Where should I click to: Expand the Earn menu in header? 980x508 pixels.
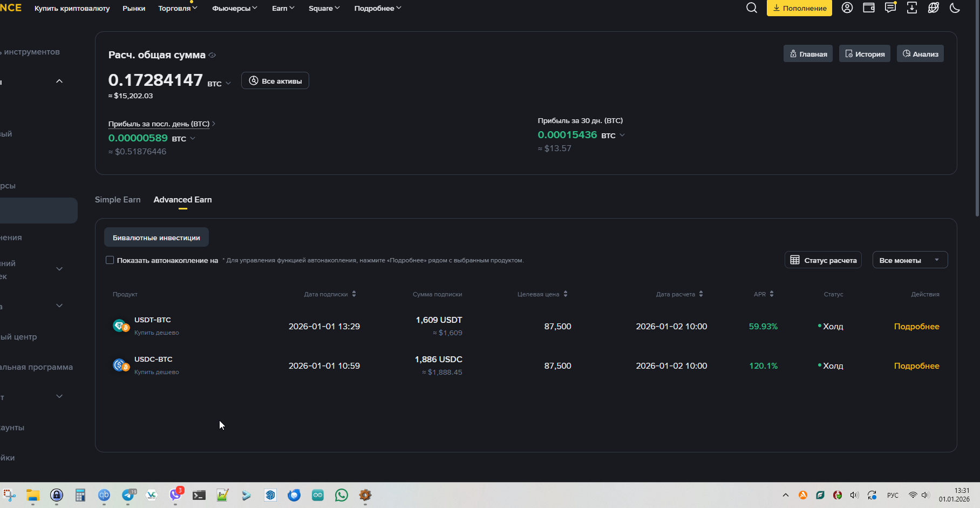tap(283, 8)
